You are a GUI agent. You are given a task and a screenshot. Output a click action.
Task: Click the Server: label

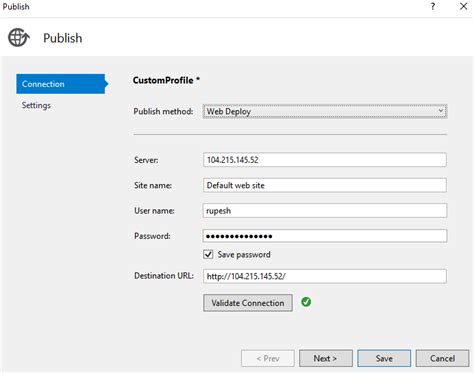point(146,160)
